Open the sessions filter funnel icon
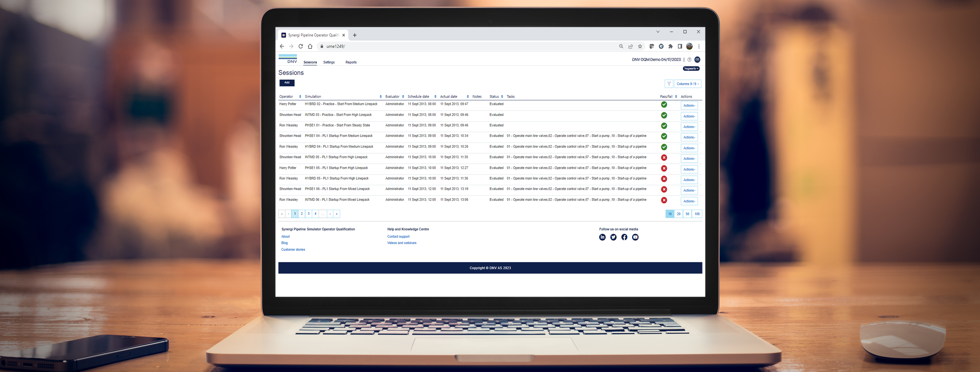Viewport: 980px width, 372px height. pos(669,84)
